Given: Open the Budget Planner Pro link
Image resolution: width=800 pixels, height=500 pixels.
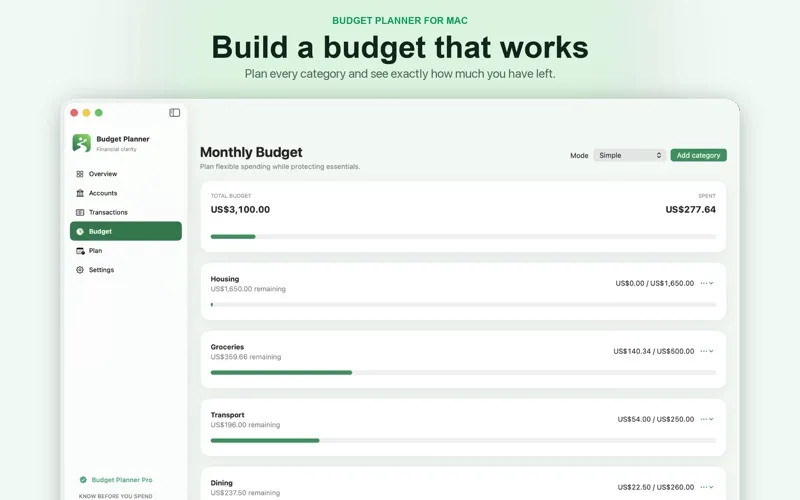Looking at the screenshot, I should click(x=122, y=480).
